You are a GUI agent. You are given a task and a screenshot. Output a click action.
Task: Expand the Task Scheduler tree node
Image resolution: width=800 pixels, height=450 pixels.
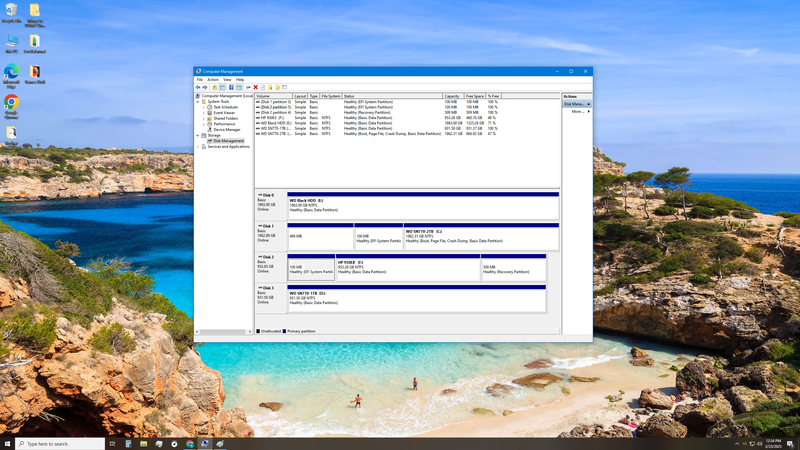[x=204, y=107]
